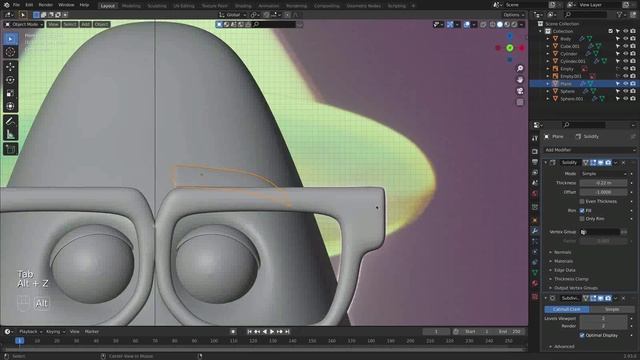This screenshot has height=360, width=640.
Task: Choose the Rotate tool
Action: point(11,80)
